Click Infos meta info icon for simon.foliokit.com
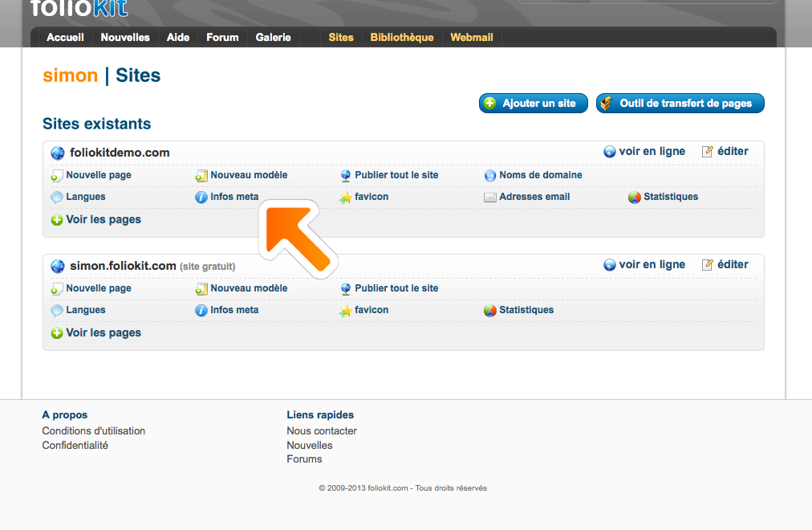Image resolution: width=812 pixels, height=530 pixels. [x=201, y=311]
